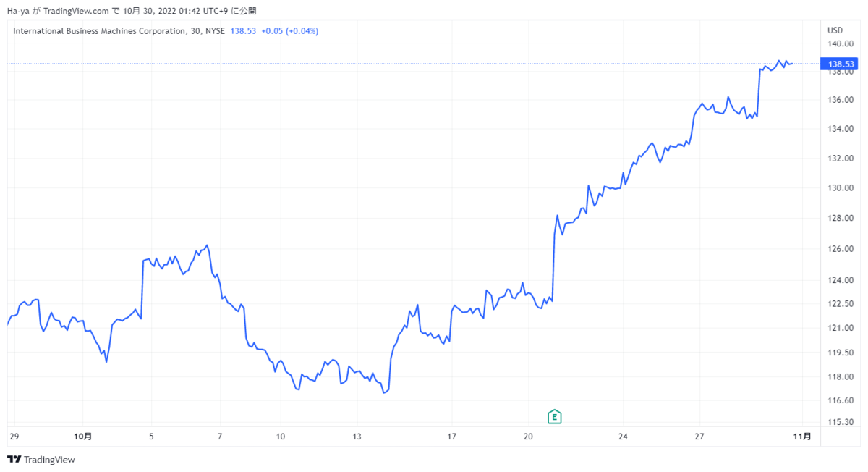Click the 134.00 price axis label

coord(841,129)
